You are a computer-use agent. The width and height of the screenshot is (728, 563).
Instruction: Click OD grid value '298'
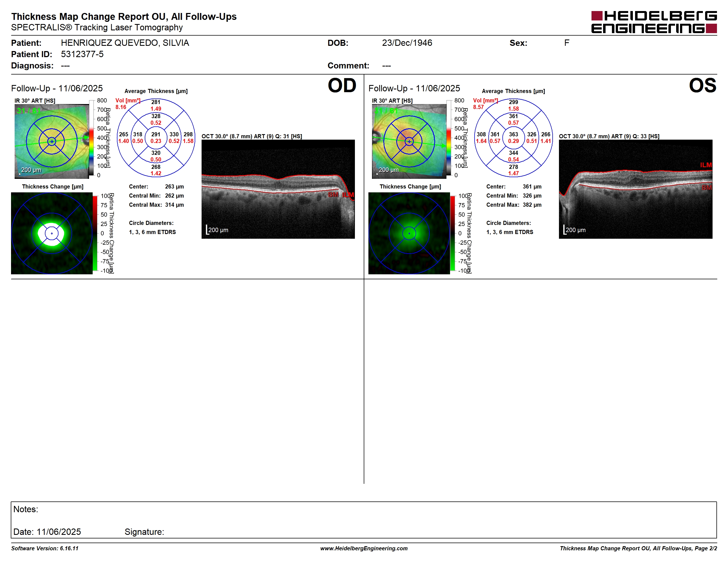click(188, 134)
